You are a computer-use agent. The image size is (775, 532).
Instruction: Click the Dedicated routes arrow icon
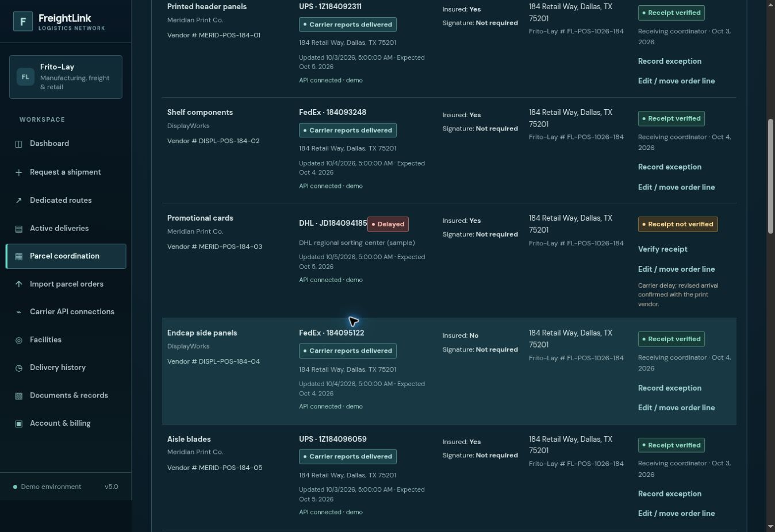pos(18,201)
